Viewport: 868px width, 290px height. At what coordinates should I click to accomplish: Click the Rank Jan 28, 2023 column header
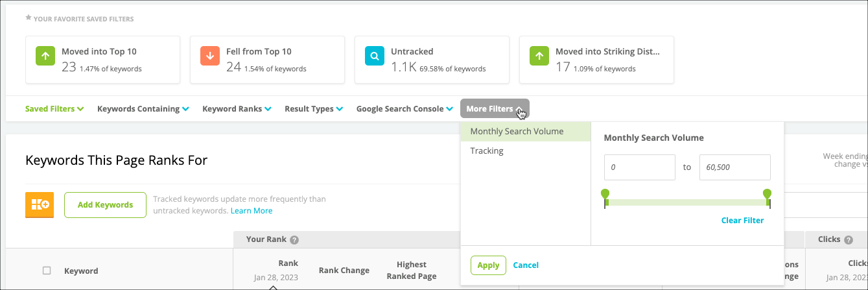[276, 271]
